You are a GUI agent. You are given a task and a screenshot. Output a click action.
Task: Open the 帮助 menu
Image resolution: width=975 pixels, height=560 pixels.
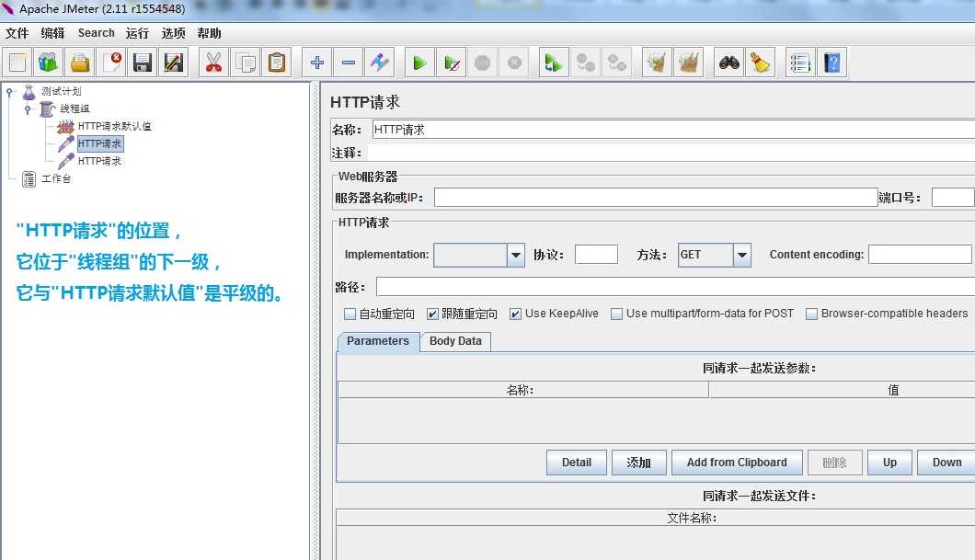[209, 33]
